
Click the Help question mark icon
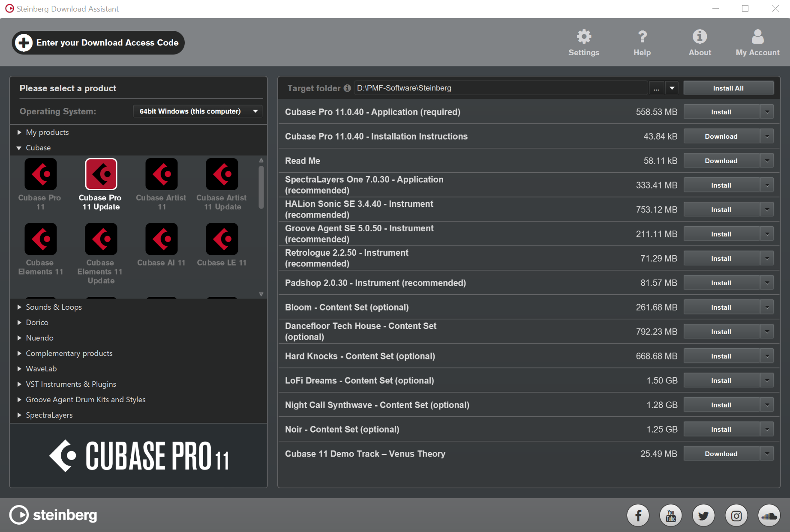(642, 37)
